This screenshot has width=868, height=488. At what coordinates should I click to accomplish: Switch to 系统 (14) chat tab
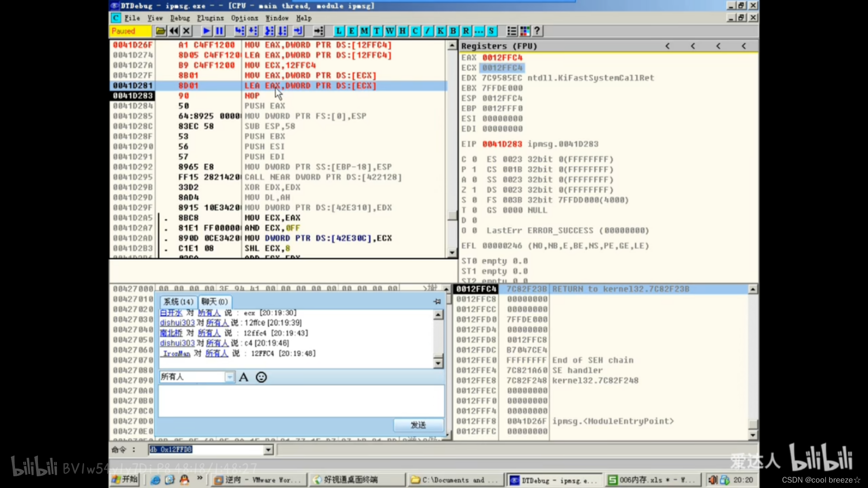point(178,301)
